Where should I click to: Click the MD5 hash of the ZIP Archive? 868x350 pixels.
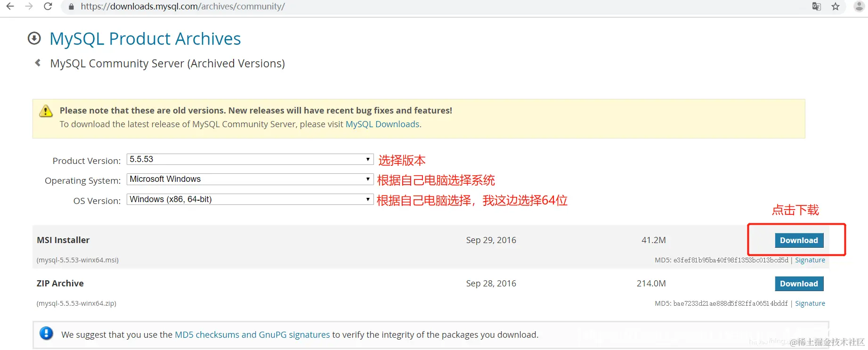730,303
